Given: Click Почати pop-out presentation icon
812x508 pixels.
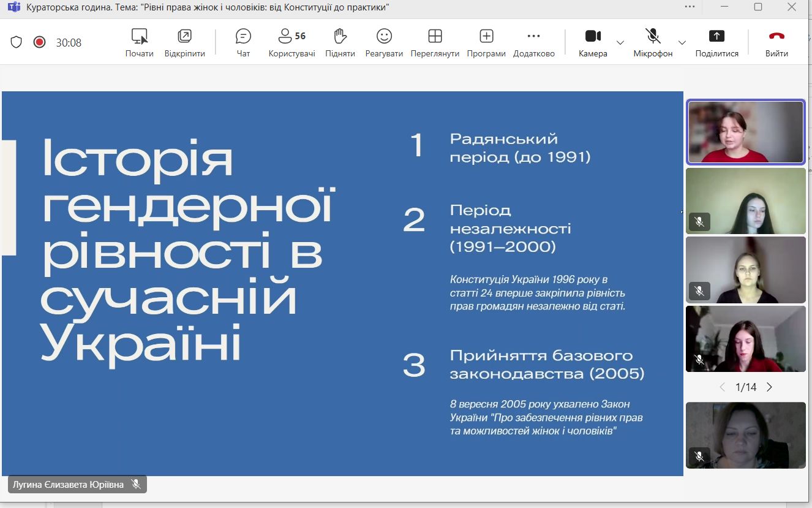Looking at the screenshot, I should pyautogui.click(x=140, y=42).
